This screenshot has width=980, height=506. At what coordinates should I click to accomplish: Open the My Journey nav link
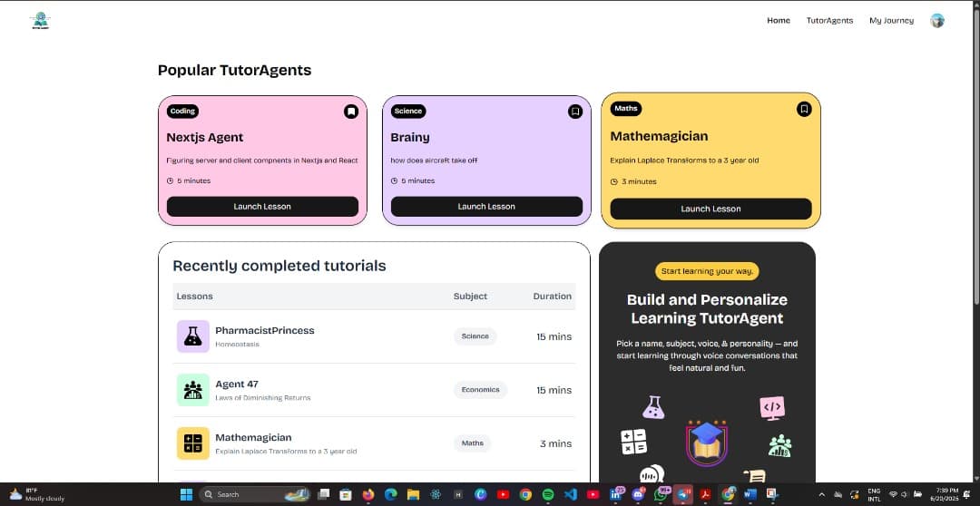tap(891, 20)
